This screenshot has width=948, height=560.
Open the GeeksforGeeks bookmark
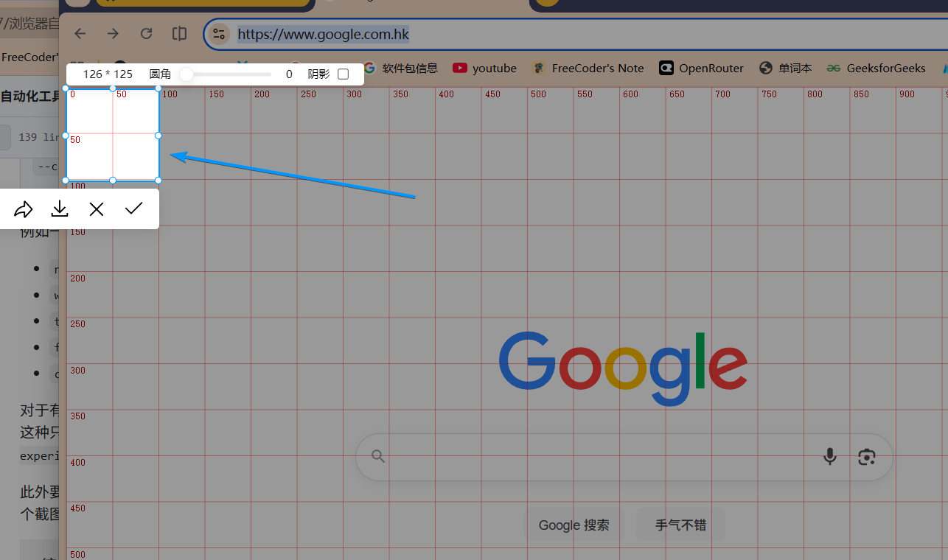(876, 69)
